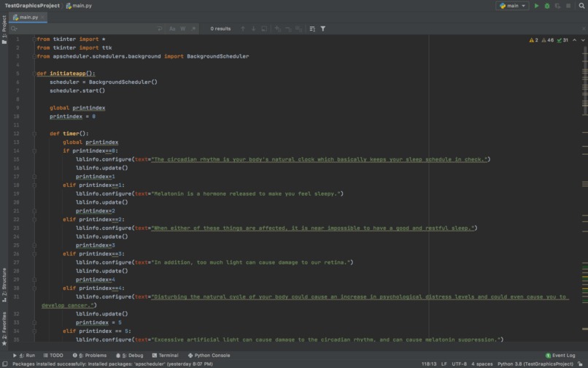The image size is (588, 368).
Task: Open the Event Log panel
Action: click(560, 356)
